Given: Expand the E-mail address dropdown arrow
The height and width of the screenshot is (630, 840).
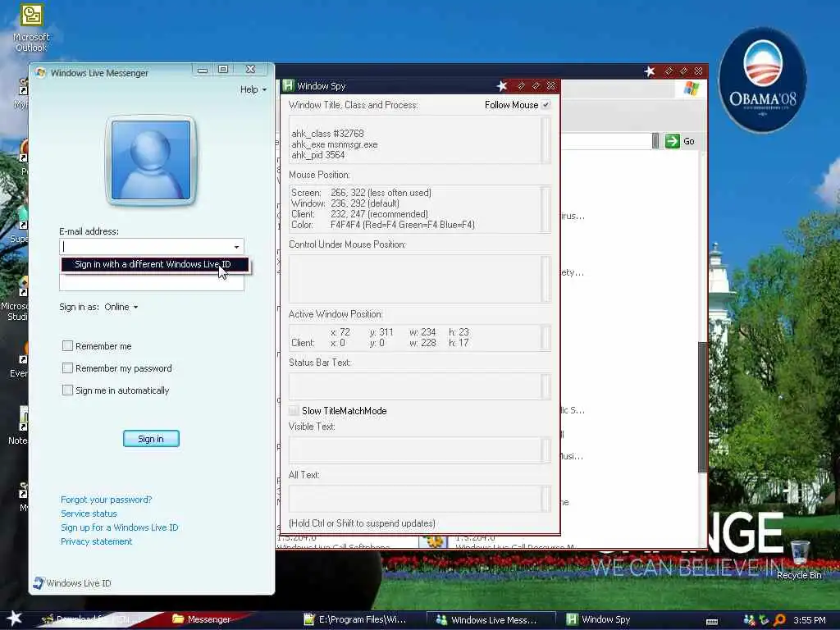Looking at the screenshot, I should point(236,246).
